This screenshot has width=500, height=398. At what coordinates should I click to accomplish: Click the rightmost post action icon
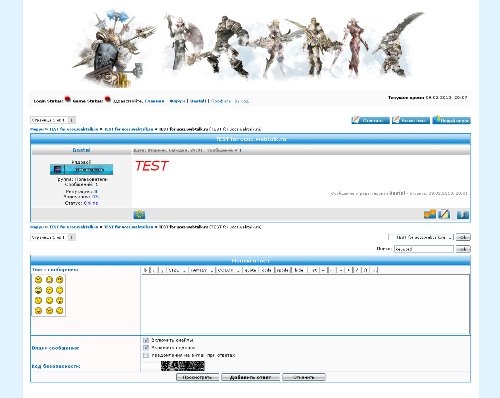463,214
